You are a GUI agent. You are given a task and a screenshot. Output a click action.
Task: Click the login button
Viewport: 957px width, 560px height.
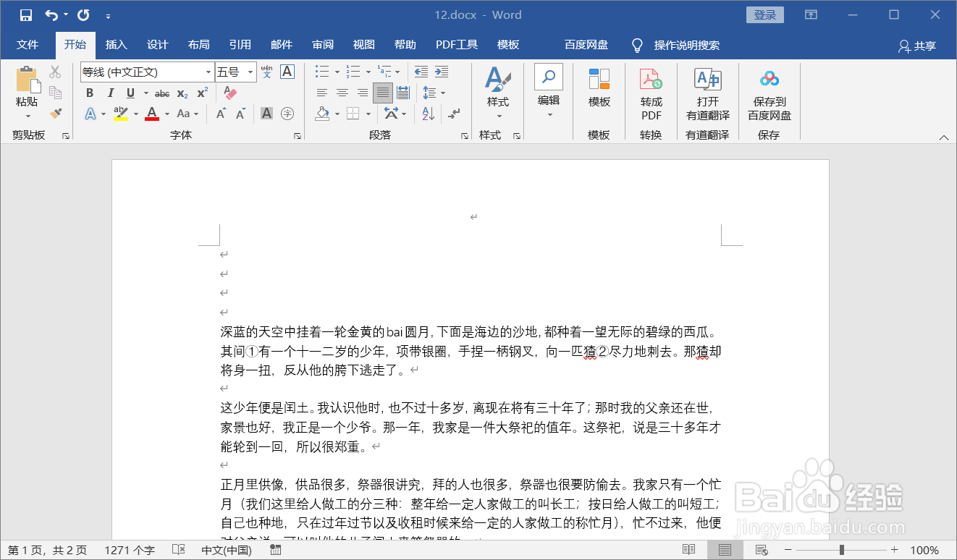pos(765,15)
